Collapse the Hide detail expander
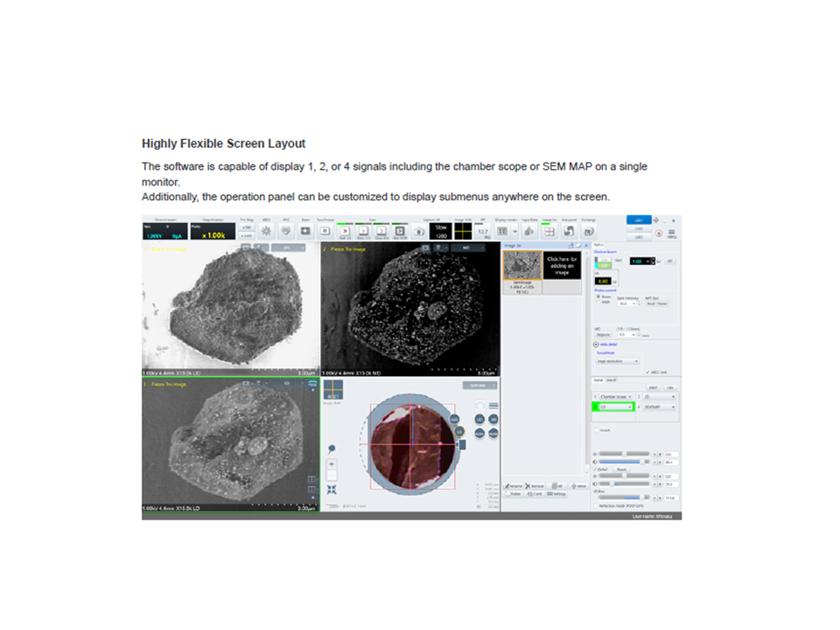Viewport: 840px width, 630px height. (x=597, y=345)
